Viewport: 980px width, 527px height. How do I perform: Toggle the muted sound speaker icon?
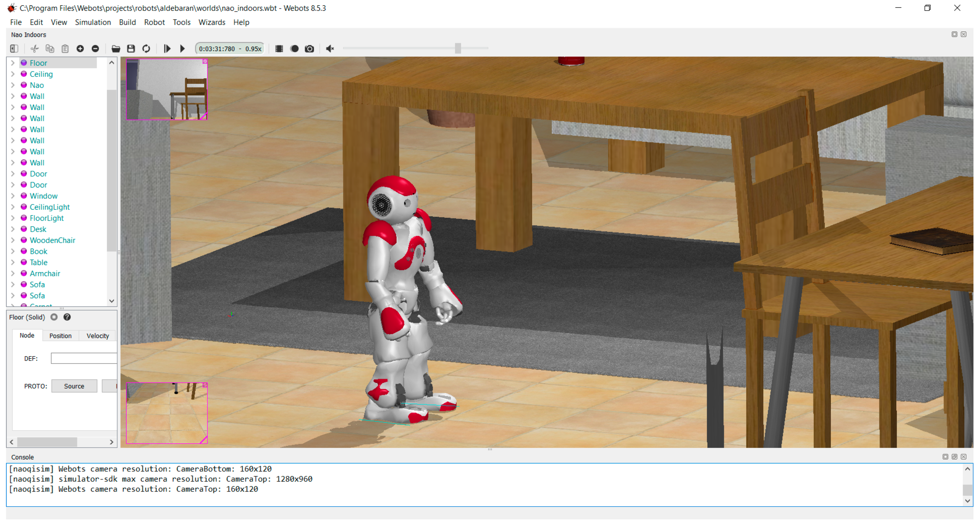coord(330,49)
